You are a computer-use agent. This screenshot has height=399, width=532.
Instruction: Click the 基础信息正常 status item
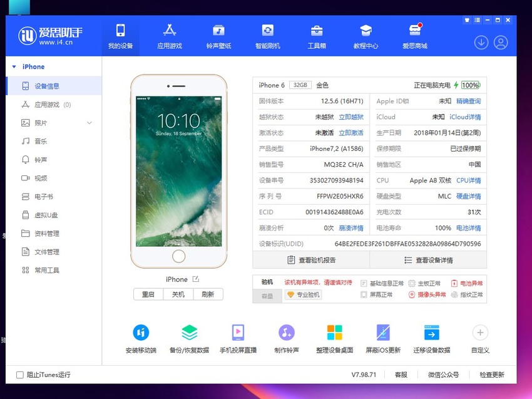(382, 284)
